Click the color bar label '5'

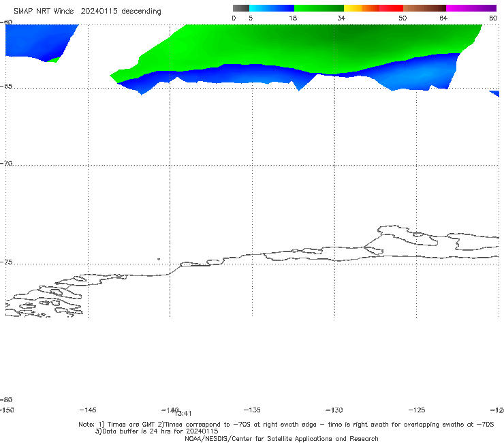click(x=251, y=18)
